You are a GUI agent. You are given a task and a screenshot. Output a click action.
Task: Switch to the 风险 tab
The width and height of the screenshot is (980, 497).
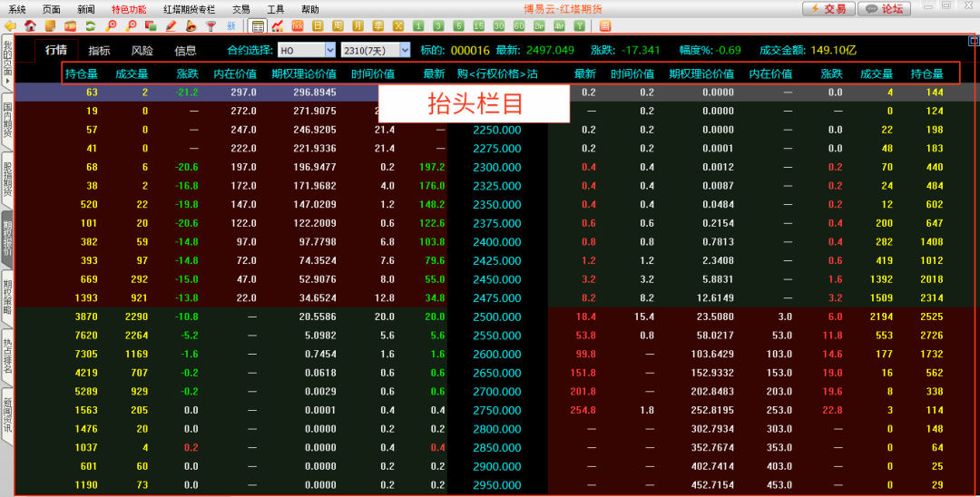click(142, 51)
